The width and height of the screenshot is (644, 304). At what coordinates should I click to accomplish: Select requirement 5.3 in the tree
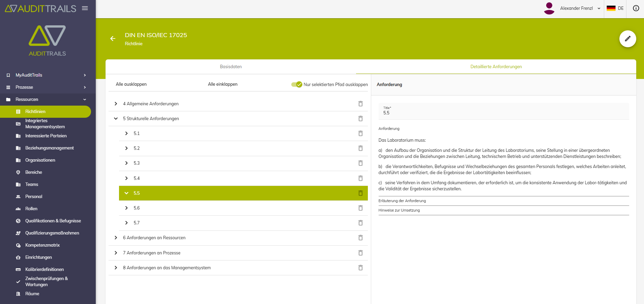coord(243,163)
